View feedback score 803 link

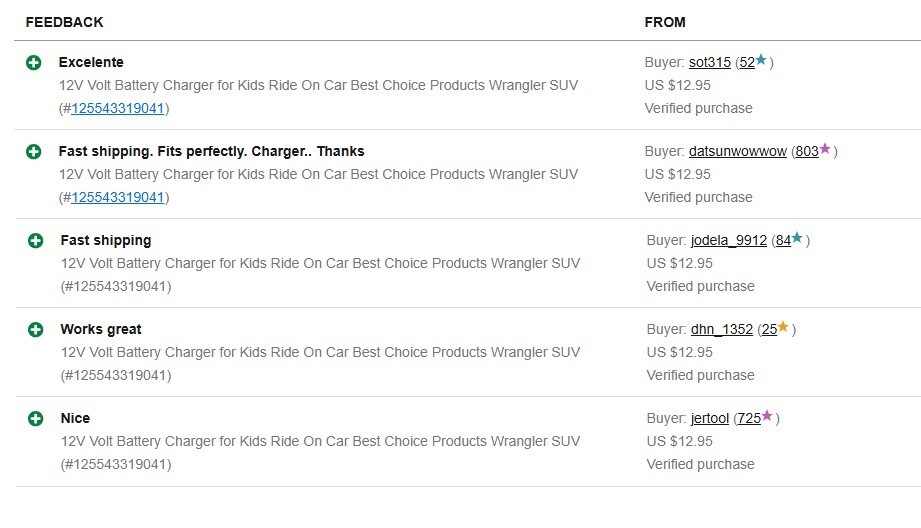[x=807, y=152]
